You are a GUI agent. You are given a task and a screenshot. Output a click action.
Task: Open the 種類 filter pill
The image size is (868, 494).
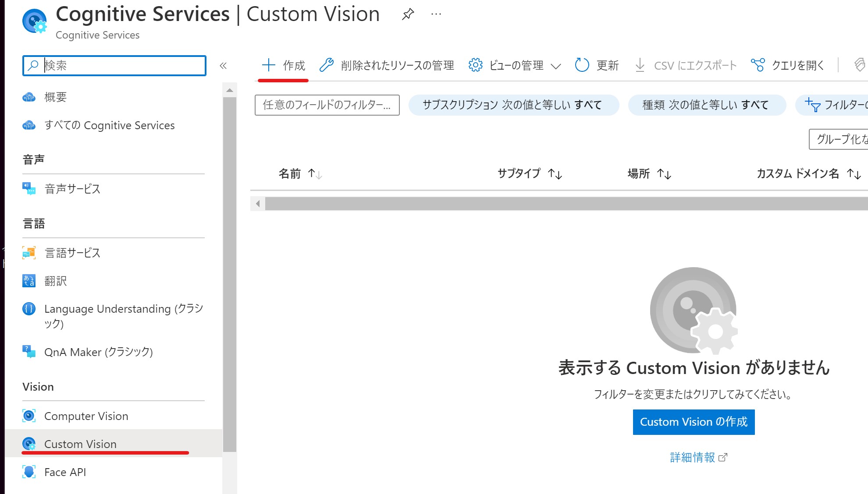point(707,105)
